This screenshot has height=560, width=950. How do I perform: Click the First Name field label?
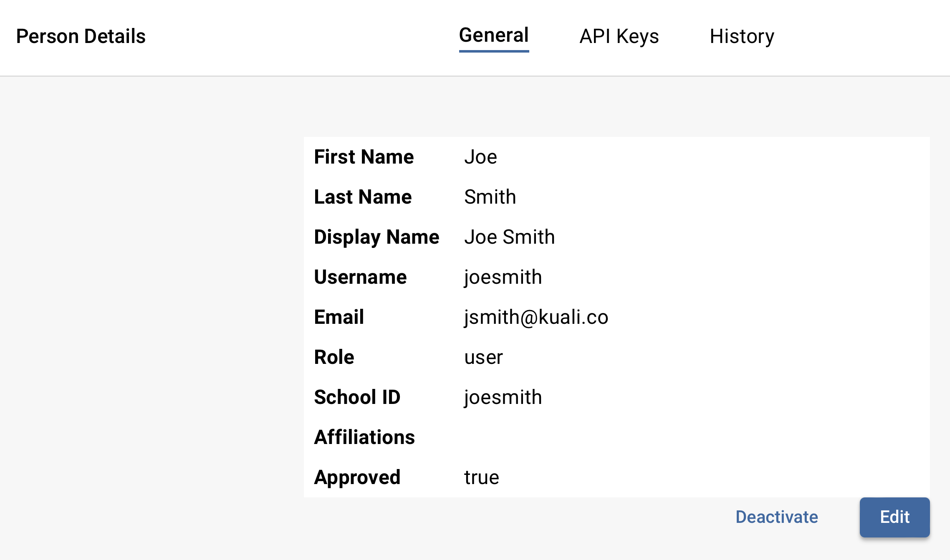coord(364,157)
